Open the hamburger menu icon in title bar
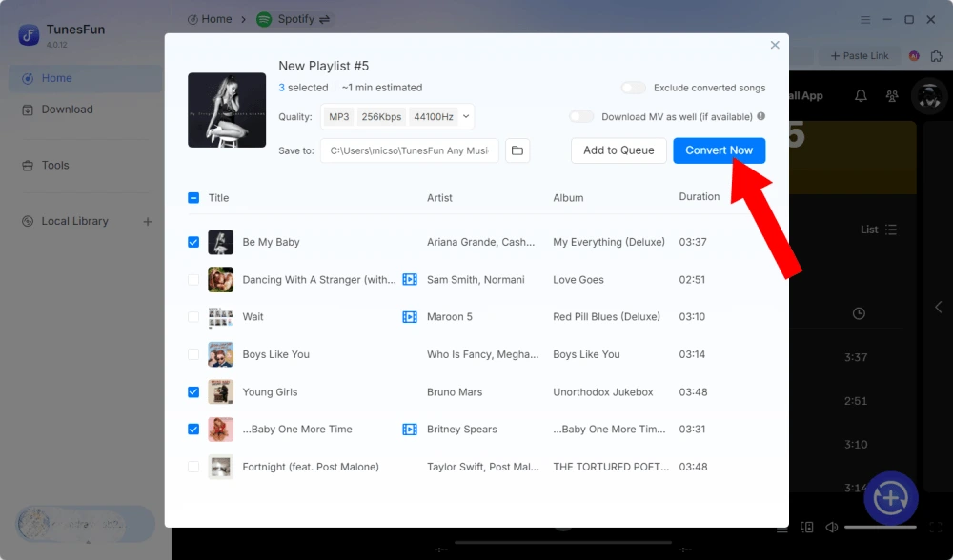Screen dimensions: 953x560 coord(865,19)
